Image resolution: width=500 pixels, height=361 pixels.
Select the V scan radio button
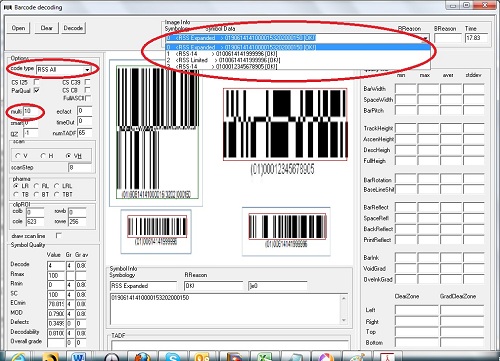pos(18,156)
